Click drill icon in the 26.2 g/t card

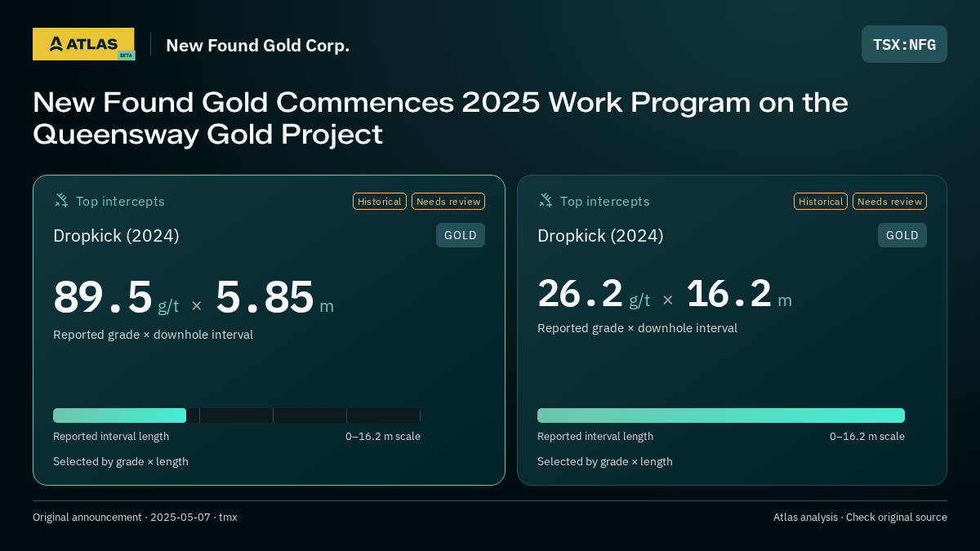coord(546,200)
